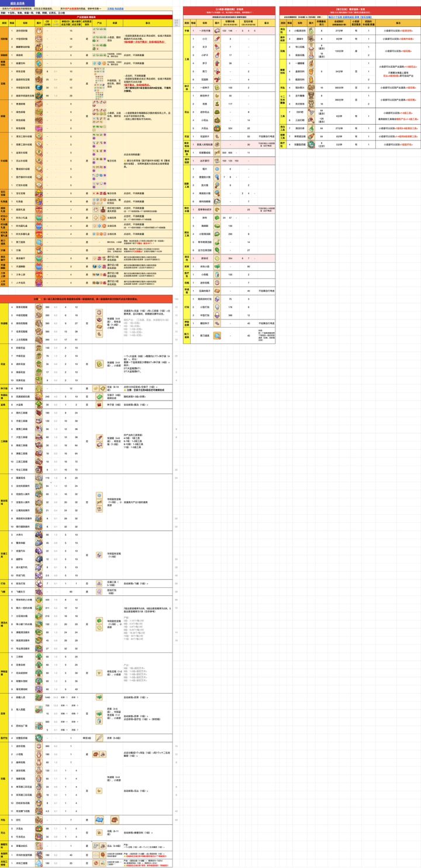421x868 pixels.
Task: Click the 大花丛 picture
Action: tap(216, 128)
